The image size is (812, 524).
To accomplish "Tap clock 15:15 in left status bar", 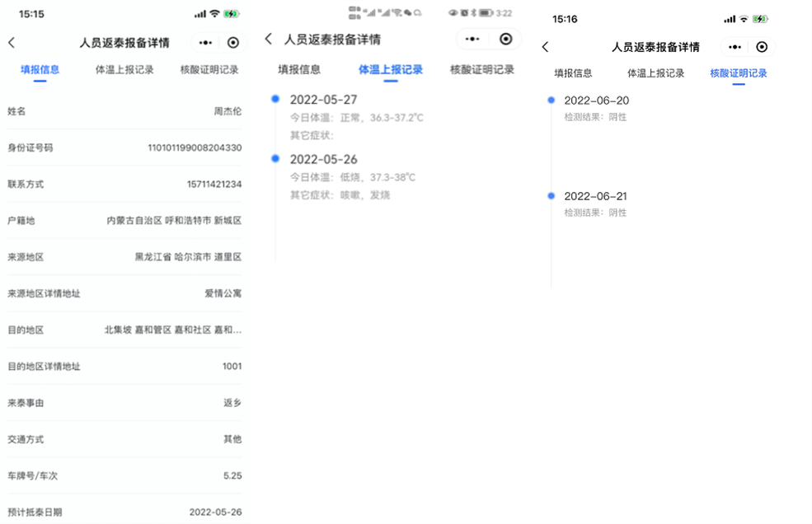I will (31, 14).
